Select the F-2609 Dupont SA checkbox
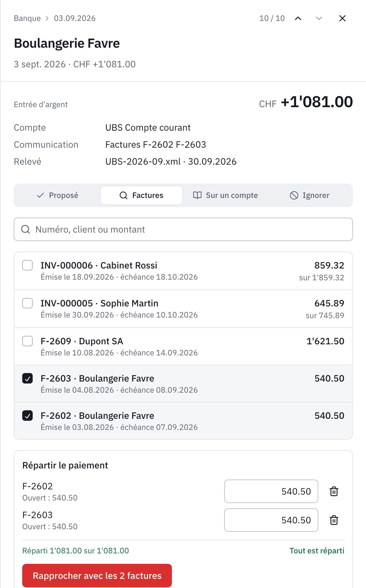 pos(27,341)
